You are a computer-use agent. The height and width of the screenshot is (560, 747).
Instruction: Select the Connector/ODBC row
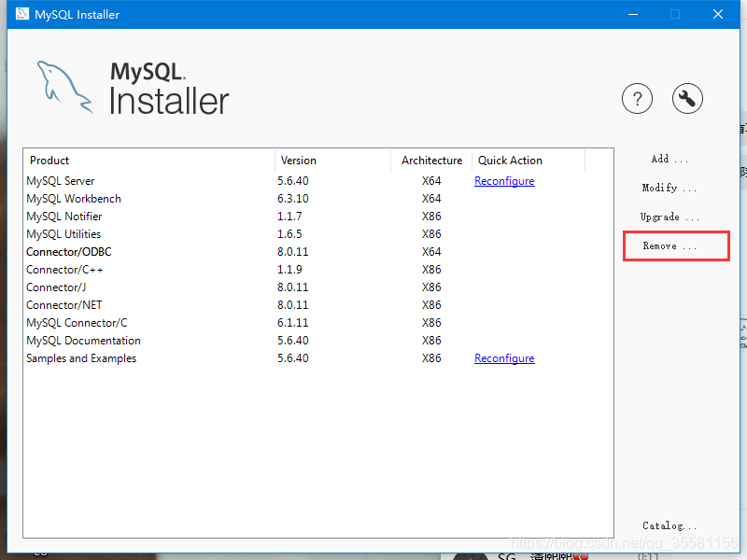tap(317, 251)
